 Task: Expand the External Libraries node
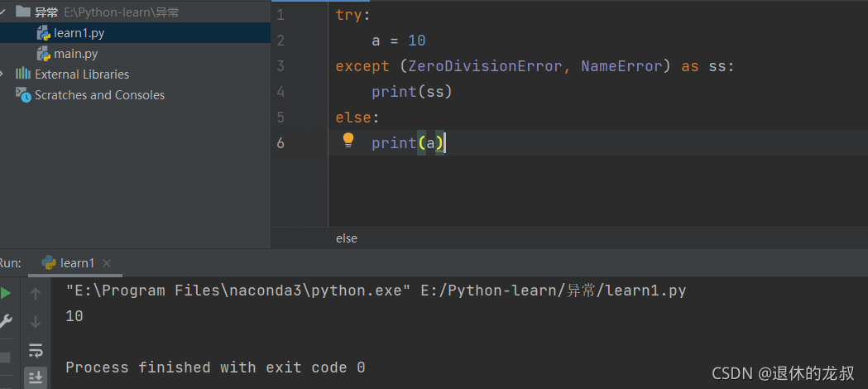[4, 74]
